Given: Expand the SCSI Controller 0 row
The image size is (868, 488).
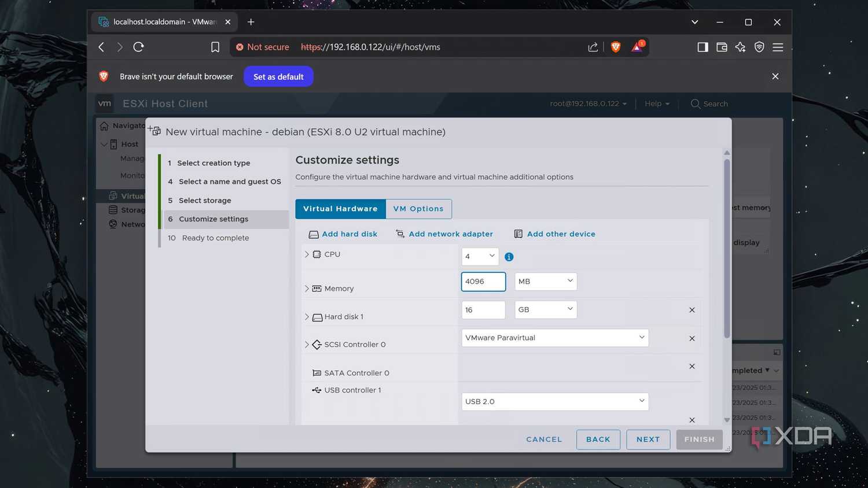Looking at the screenshot, I should pyautogui.click(x=307, y=345).
